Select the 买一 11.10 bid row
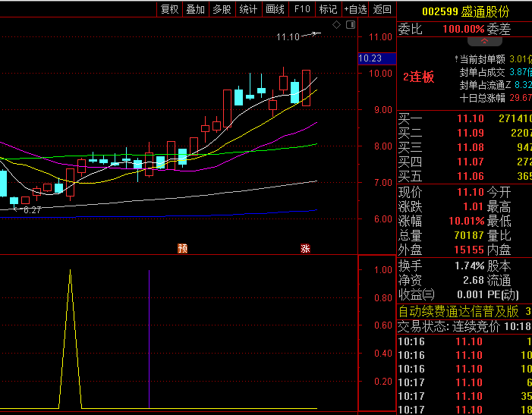 464,118
